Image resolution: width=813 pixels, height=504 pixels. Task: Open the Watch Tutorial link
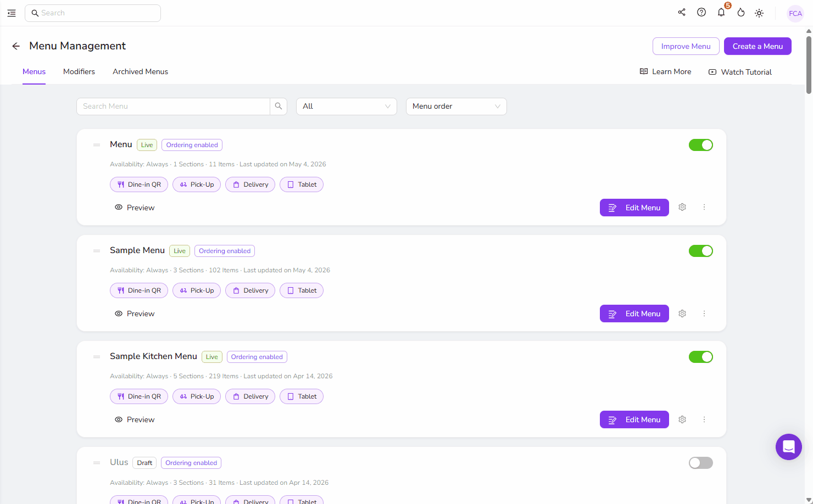coord(740,72)
